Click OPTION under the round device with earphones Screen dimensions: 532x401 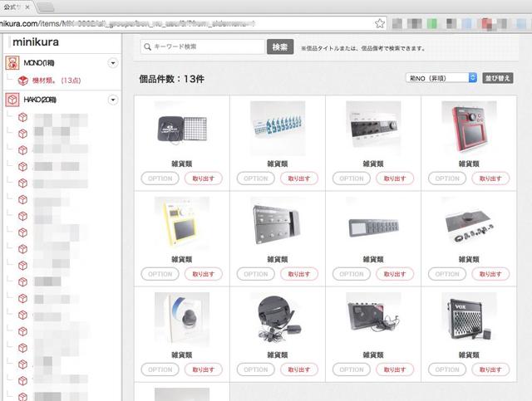[x=255, y=369]
